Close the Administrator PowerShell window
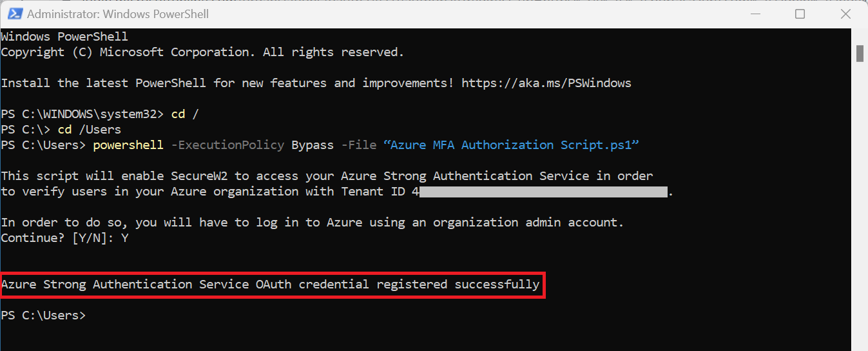This screenshot has width=868, height=351. [x=845, y=14]
